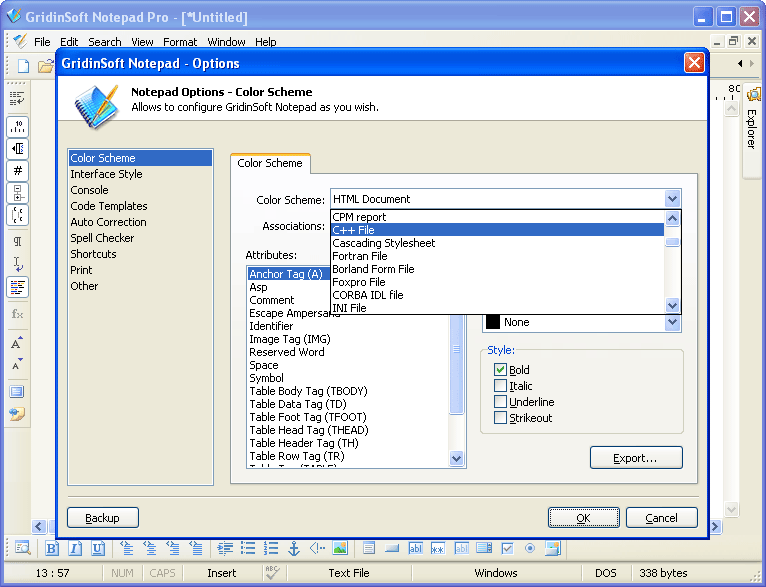The width and height of the screenshot is (766, 587).
Task: Click the insert image icon in bottom toolbar
Action: tap(340, 548)
